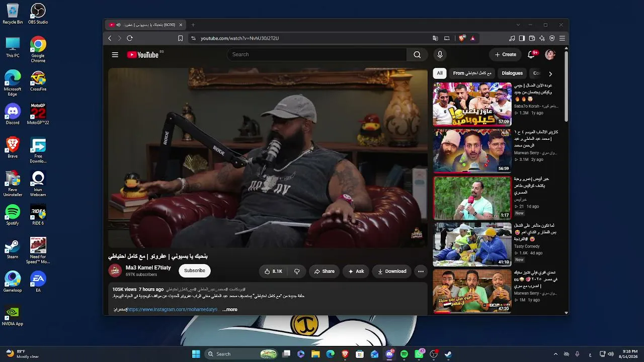Screen dimensions: 644x362
Task: Open more actions ellipsis under the video
Action: (421, 271)
